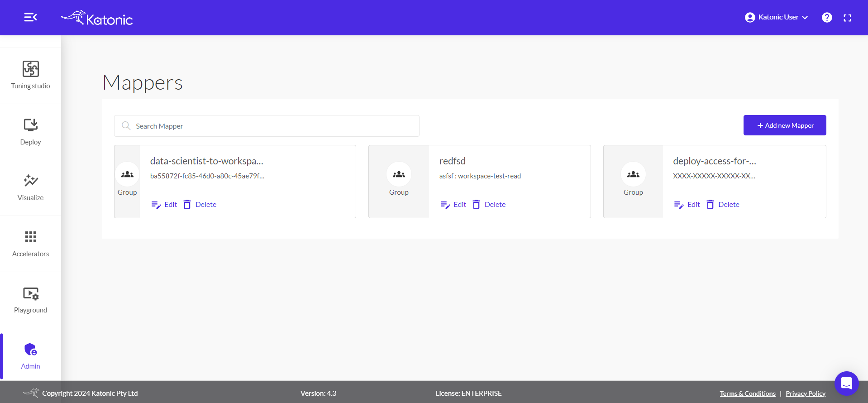Screen dimensions: 868x403
Task: Click the redfsd mapper title
Action: click(453, 161)
